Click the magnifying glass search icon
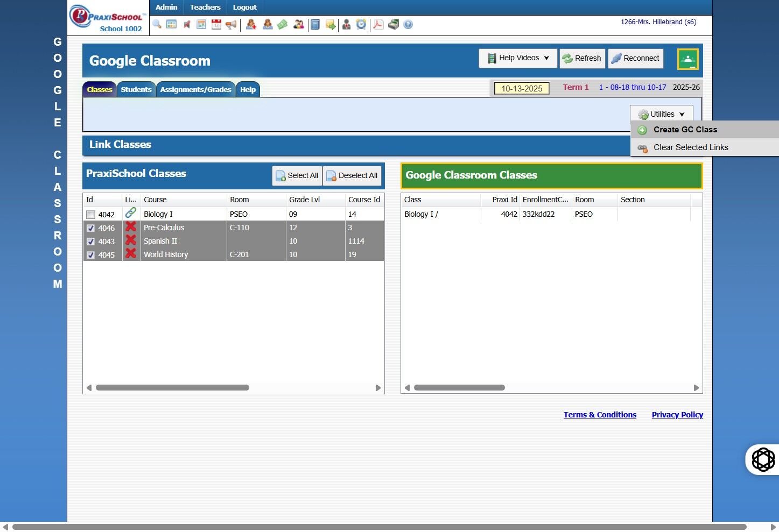Screen dimensions: 779x532 tap(157, 24)
